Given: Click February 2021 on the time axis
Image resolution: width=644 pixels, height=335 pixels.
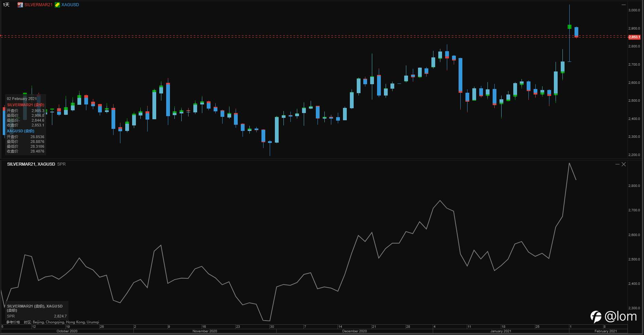Looking at the screenshot, I should 605,331.
